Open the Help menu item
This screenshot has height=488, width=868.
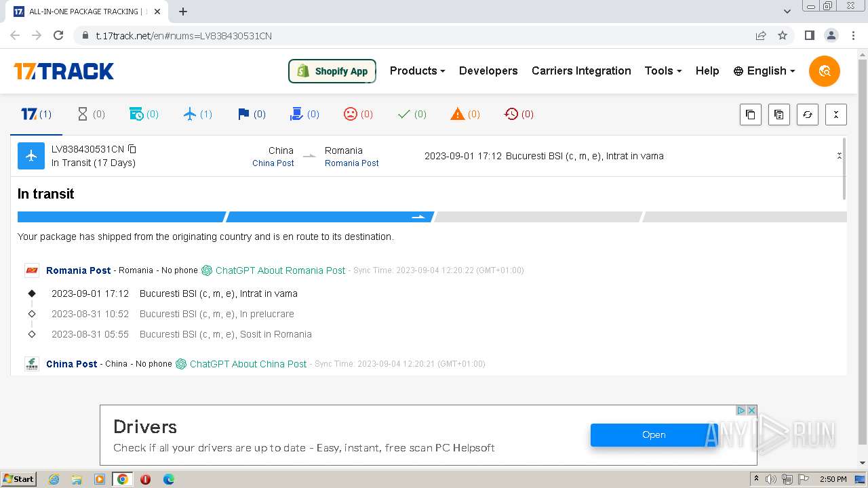tap(707, 70)
